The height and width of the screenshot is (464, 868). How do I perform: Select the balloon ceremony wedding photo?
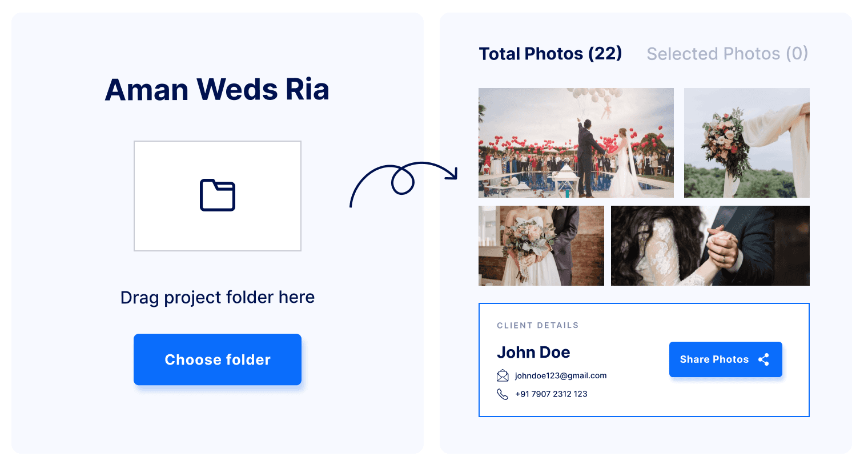click(x=576, y=143)
